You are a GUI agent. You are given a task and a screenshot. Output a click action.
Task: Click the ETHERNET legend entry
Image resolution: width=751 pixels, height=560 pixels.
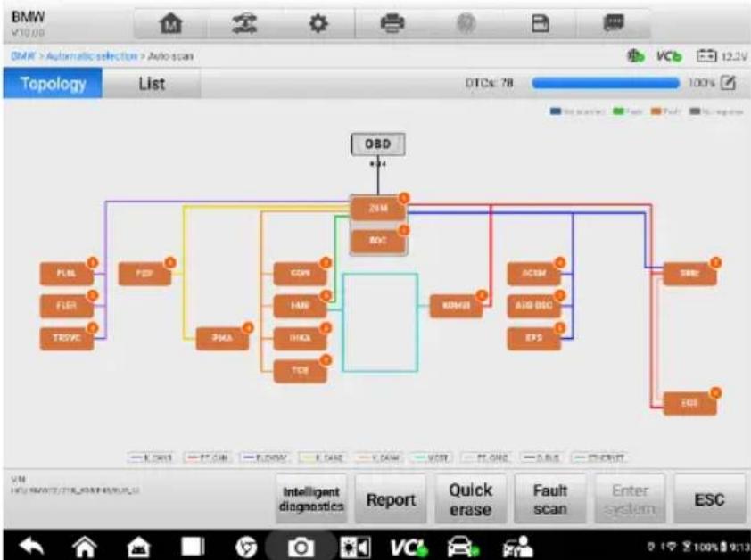pyautogui.click(x=599, y=458)
